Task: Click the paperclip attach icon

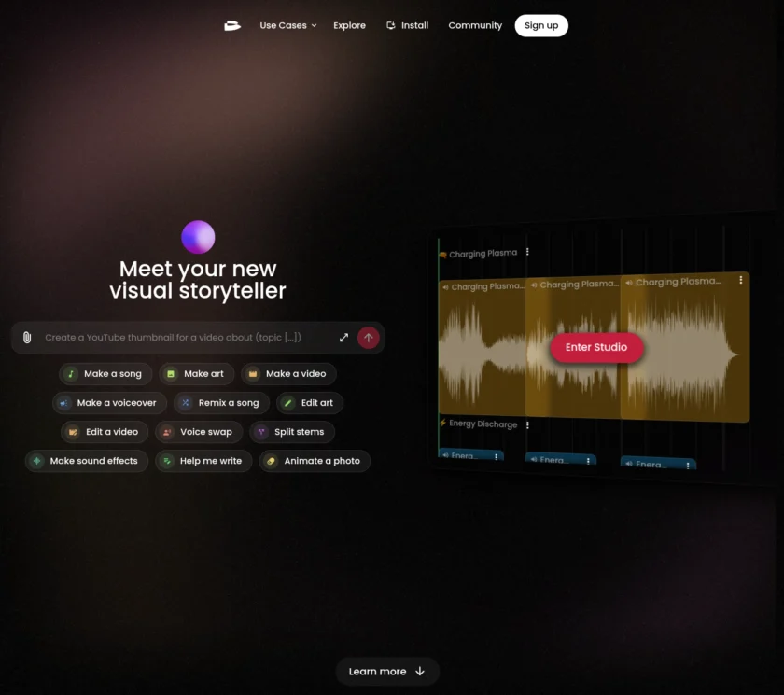Action: [27, 338]
